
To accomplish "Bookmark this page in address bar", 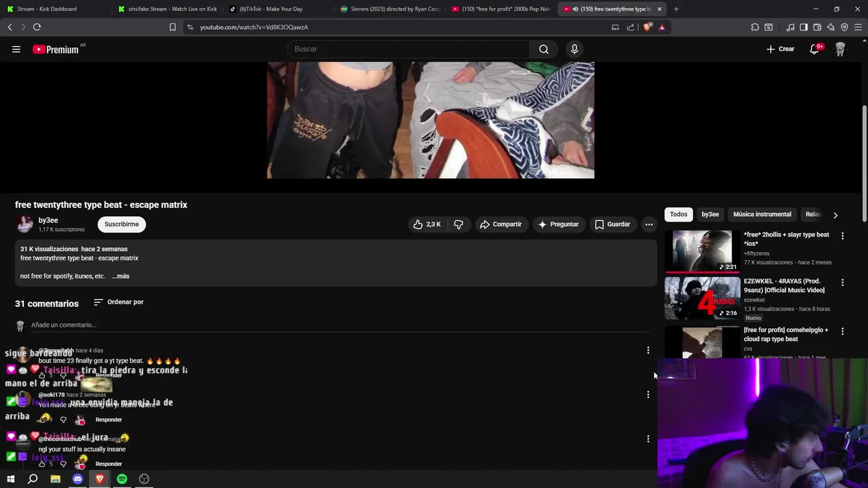I will click(x=172, y=27).
